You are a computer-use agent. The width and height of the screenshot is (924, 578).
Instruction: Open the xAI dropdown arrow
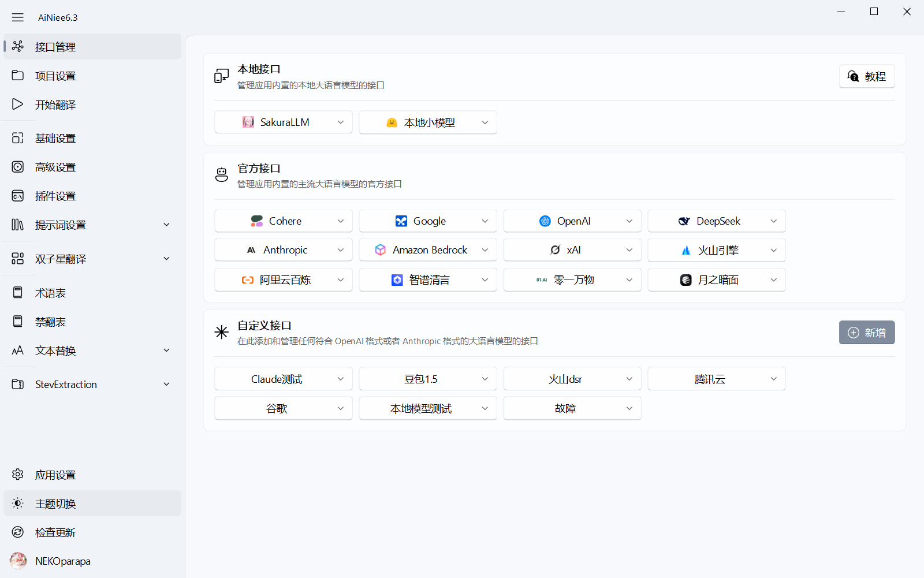(629, 249)
